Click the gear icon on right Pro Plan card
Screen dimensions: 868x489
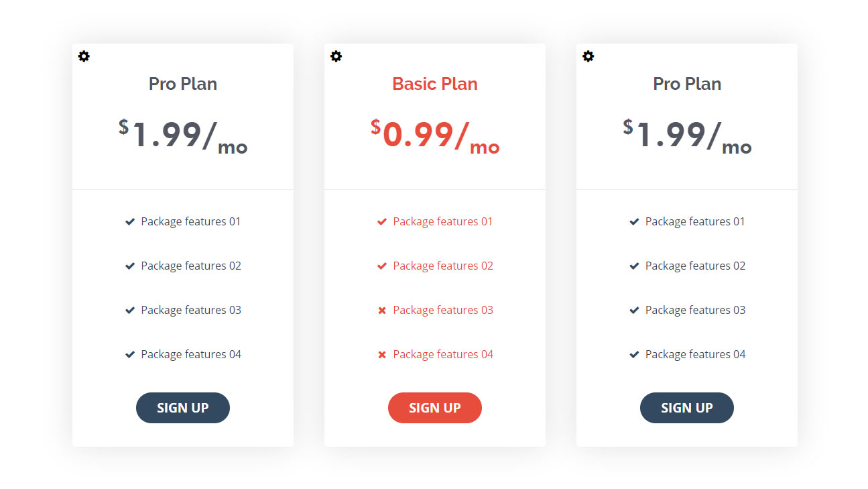(x=588, y=56)
